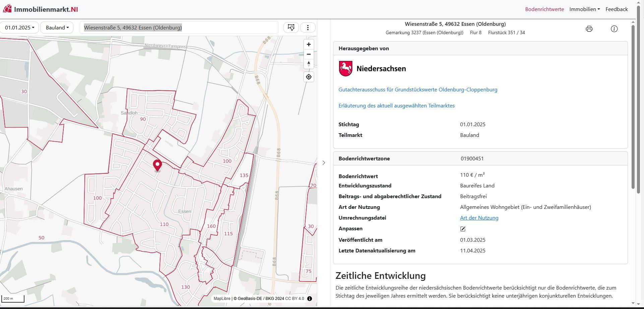Click zone value 160 on the map

[211, 226]
